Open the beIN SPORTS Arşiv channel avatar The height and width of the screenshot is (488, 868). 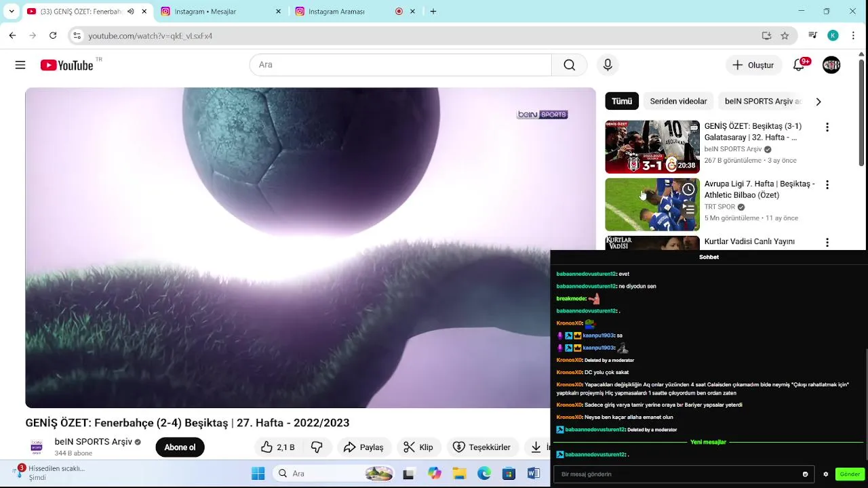click(37, 447)
